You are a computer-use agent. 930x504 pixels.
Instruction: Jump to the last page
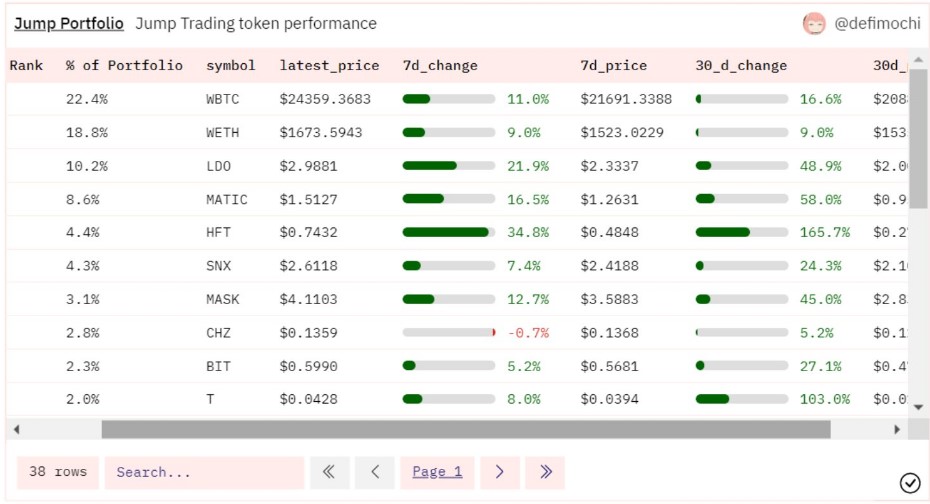point(545,472)
